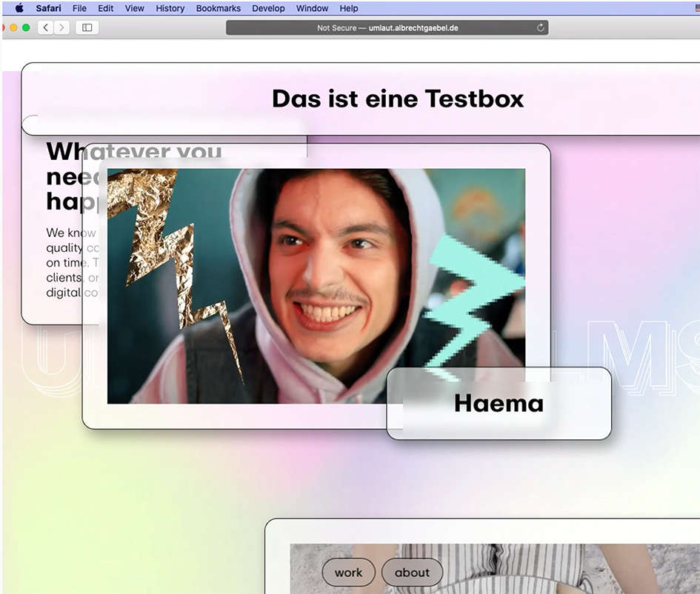Click the Das ist eine Testbox heading
Image resolution: width=700 pixels, height=594 pixels.
pos(398,99)
